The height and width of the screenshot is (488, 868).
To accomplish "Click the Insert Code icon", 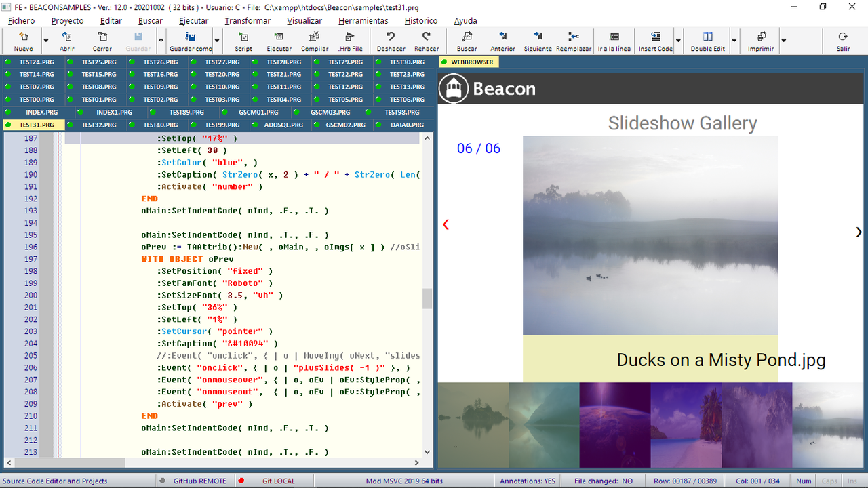I will click(x=656, y=37).
